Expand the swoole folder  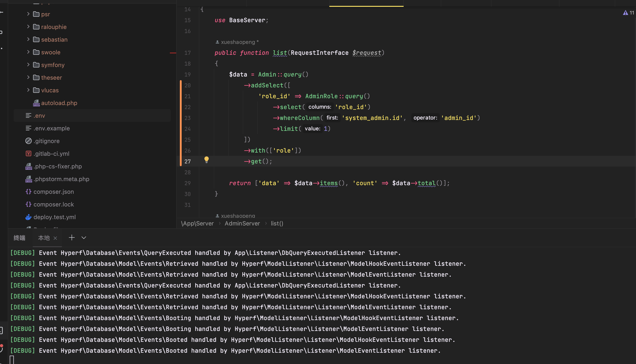tap(28, 52)
